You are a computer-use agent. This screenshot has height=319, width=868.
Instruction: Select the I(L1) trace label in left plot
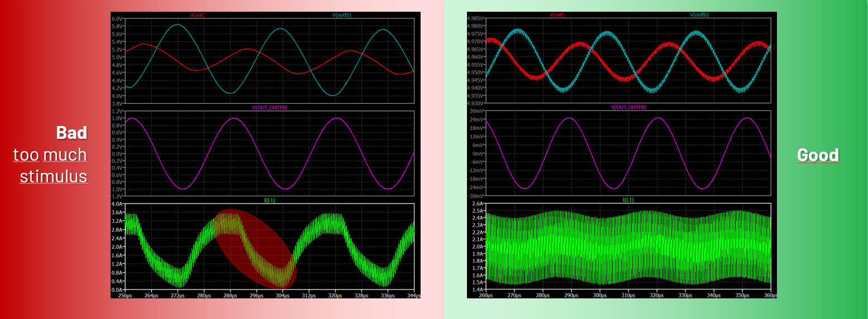(269, 200)
